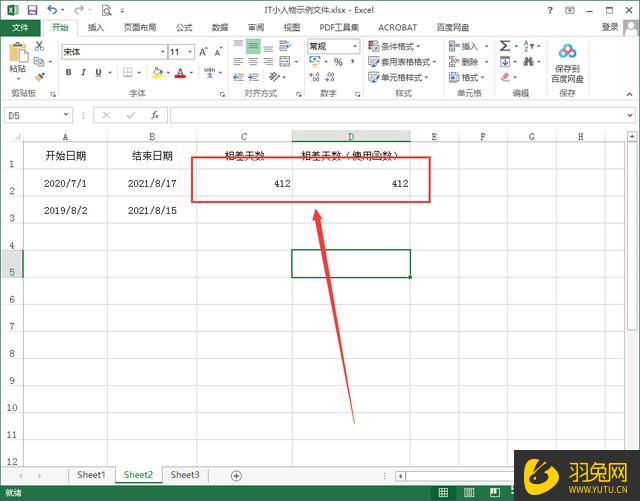This screenshot has width=640, height=501.
Task: Open 套用表格格式 table format menu
Action: pos(402,62)
